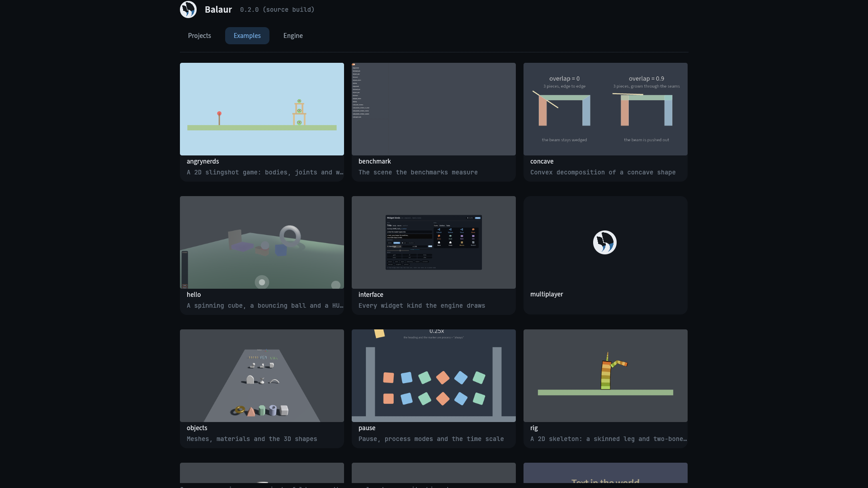Screen dimensions: 868x488
Task: Click the Balaur logo in multiplayer card
Action: click(605, 243)
